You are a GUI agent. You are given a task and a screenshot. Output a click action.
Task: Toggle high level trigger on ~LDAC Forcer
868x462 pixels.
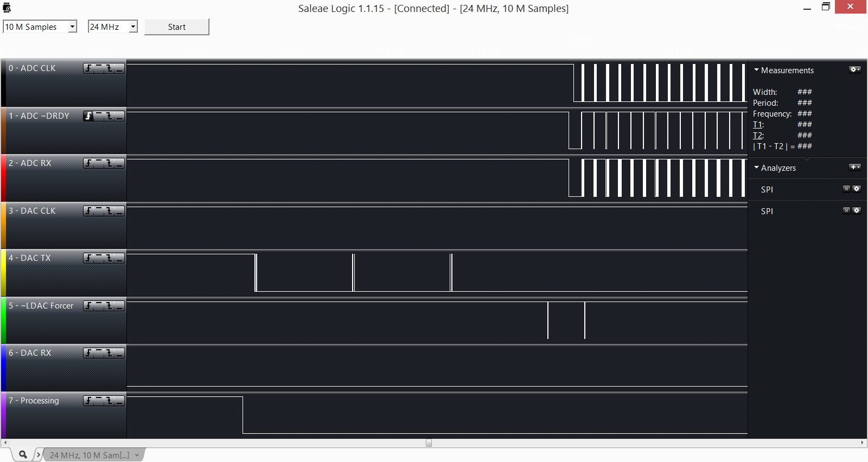tap(99, 306)
